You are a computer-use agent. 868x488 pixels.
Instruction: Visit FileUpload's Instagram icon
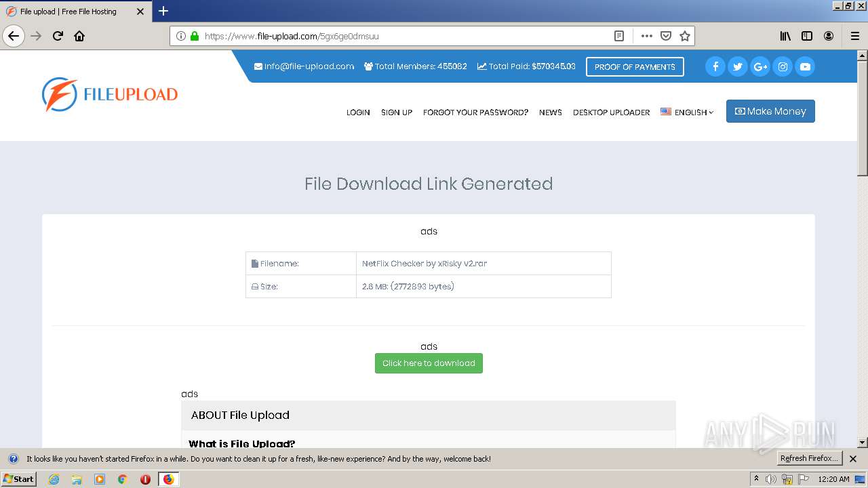tap(783, 66)
